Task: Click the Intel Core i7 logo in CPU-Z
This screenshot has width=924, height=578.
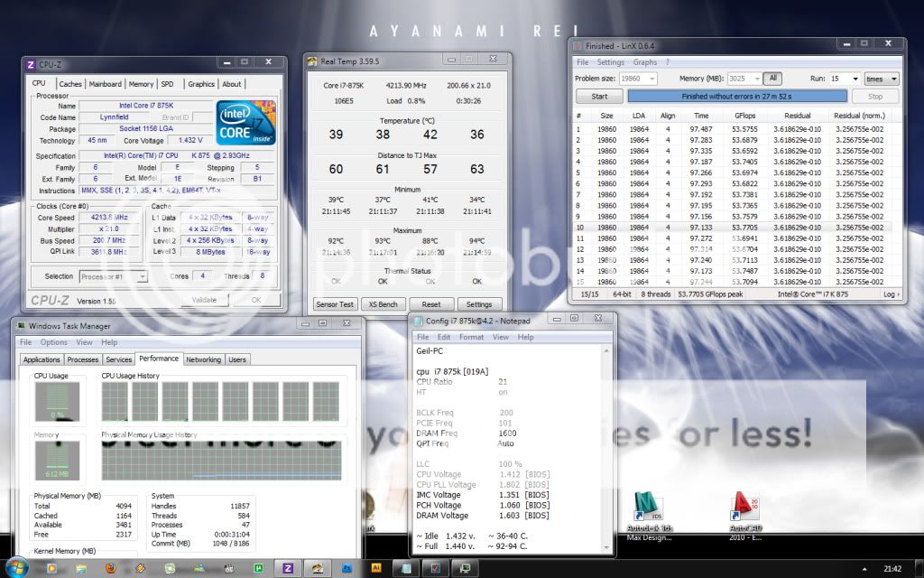Action: (245, 123)
